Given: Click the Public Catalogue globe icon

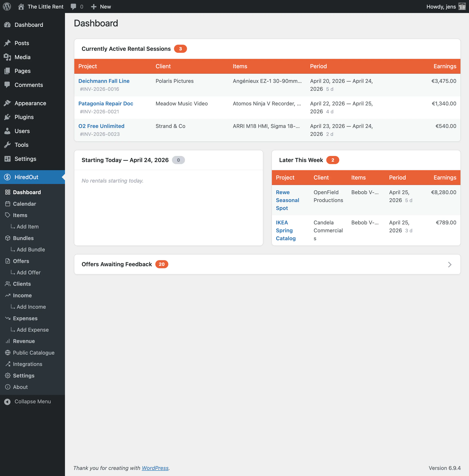Looking at the screenshot, I should [8, 353].
